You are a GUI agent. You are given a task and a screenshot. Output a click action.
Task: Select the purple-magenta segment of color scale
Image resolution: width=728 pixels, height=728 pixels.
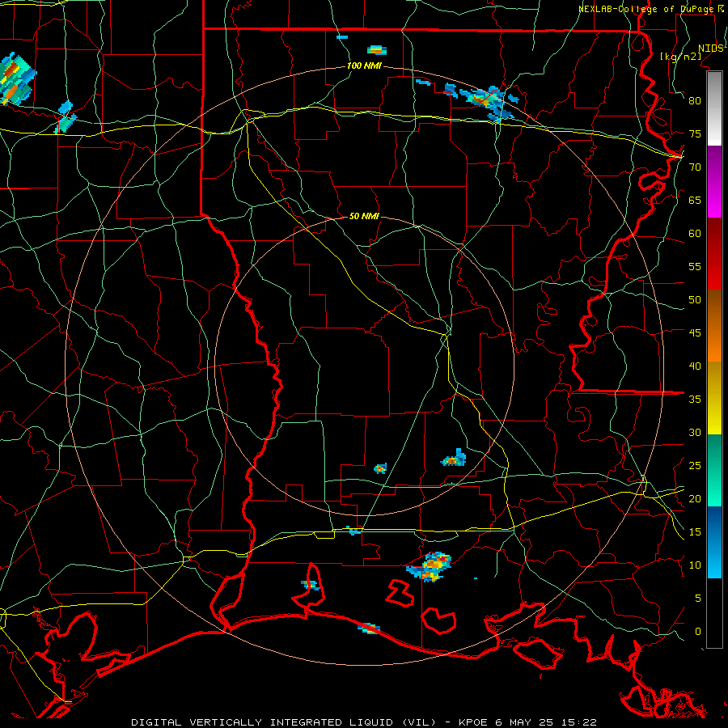click(714, 182)
